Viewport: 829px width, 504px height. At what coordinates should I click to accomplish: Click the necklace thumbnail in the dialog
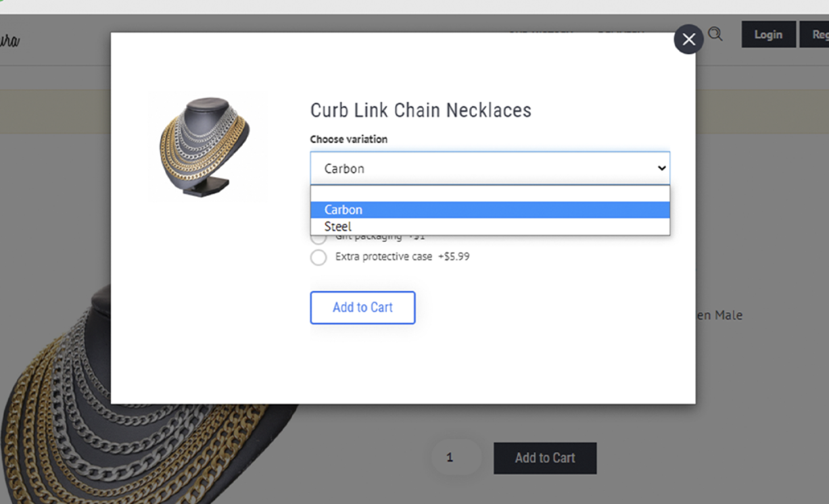click(208, 147)
